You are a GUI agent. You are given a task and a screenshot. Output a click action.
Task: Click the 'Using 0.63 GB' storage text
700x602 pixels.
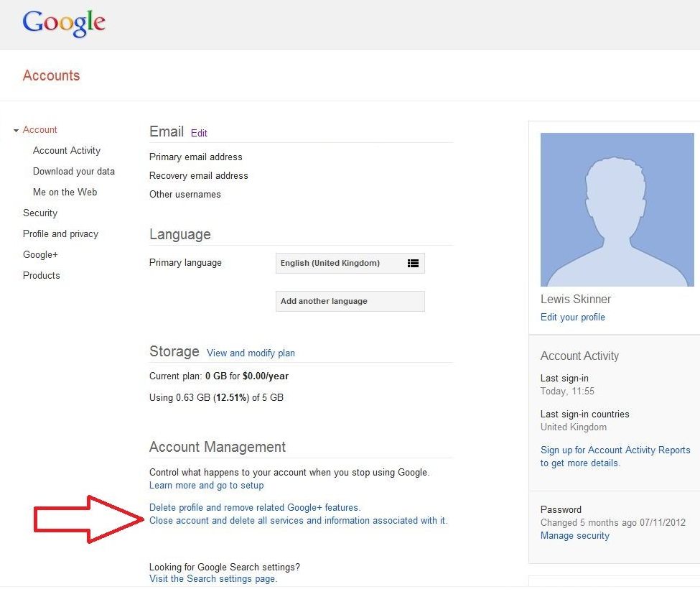pyautogui.click(x=216, y=398)
